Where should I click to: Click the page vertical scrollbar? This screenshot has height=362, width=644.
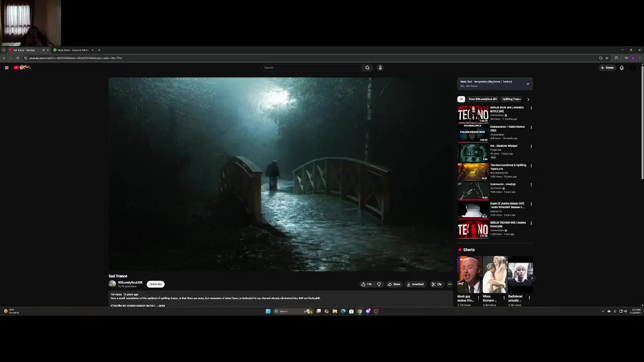pos(642,122)
